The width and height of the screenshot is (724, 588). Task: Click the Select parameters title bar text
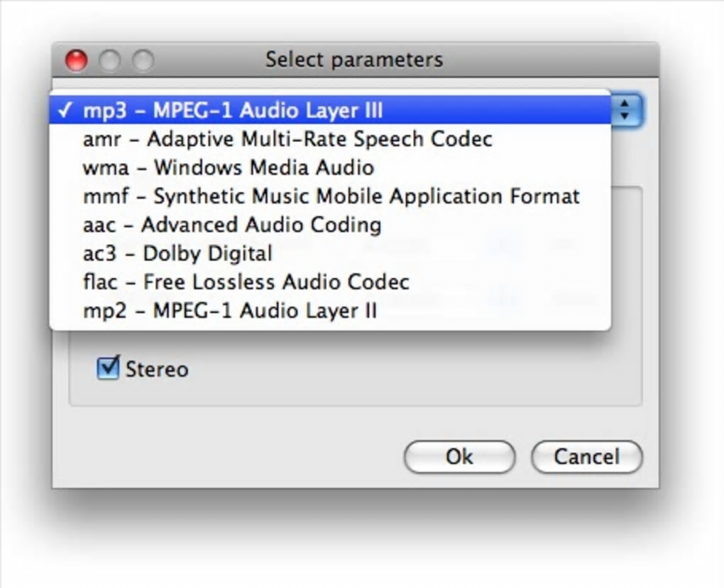[353, 60]
